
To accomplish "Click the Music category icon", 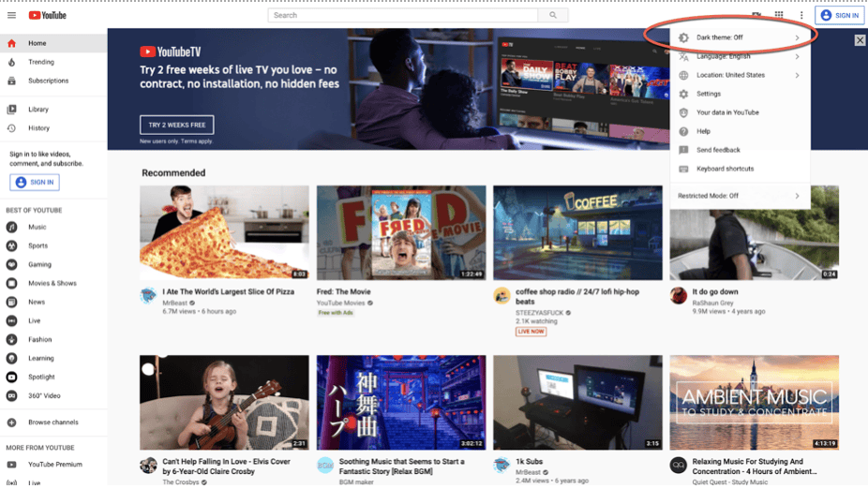I will click(11, 228).
